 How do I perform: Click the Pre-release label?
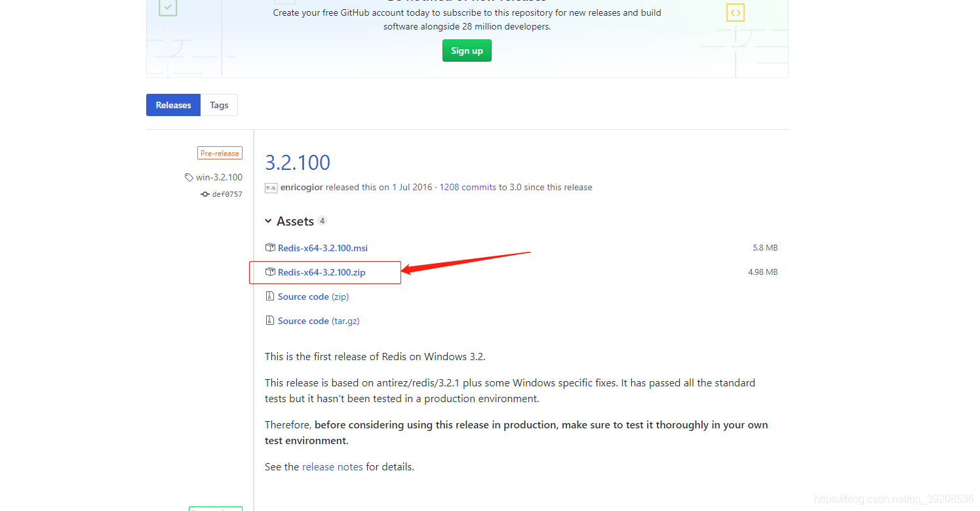click(x=220, y=153)
